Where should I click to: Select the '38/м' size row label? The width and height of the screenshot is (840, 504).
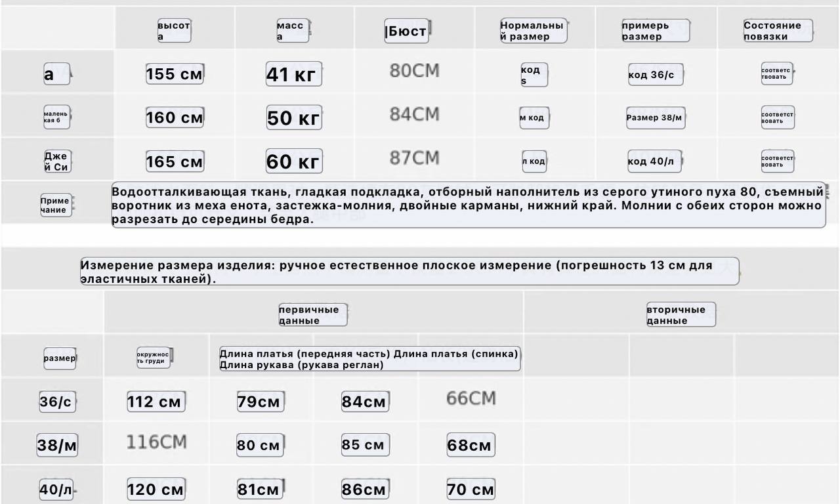57,446
